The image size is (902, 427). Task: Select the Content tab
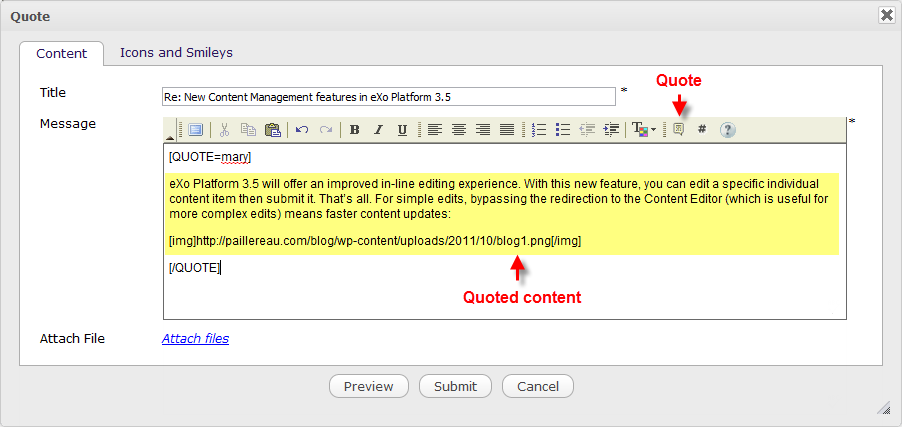[x=62, y=54]
